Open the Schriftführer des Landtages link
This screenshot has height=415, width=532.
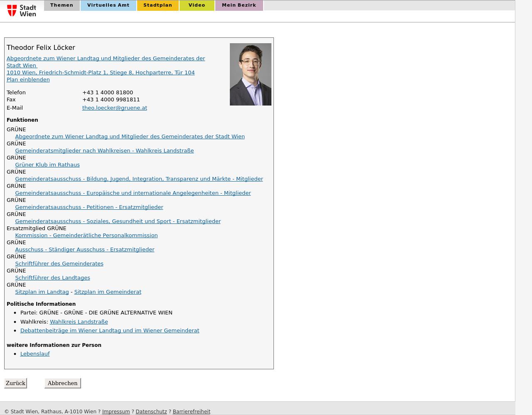point(52,278)
